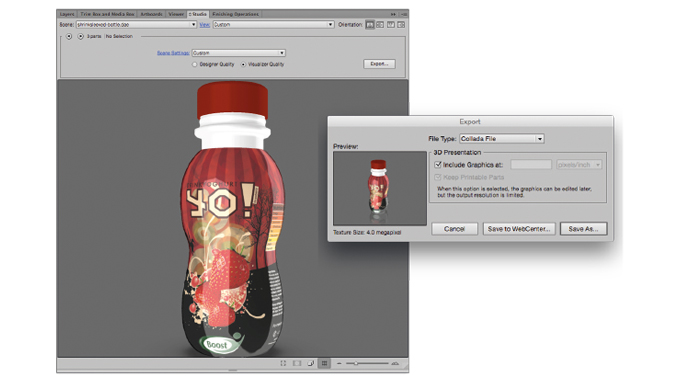This screenshot has width=680, height=380.
Task: Choose Visualizer Quality radio option
Action: coord(243,64)
